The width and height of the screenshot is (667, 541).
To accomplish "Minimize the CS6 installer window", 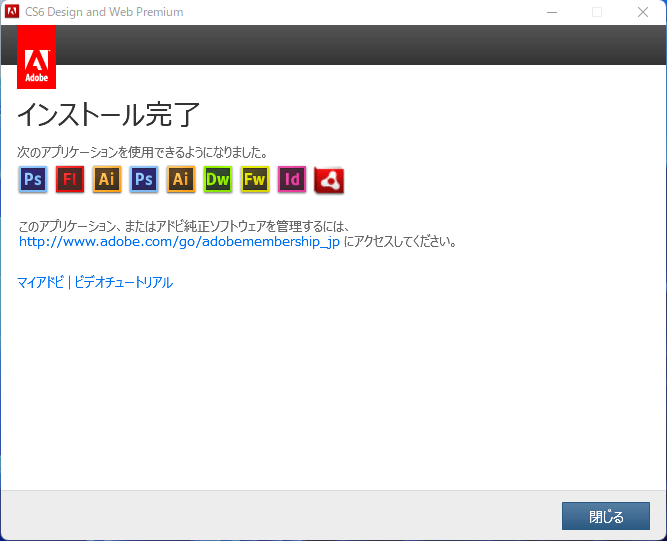I will tap(552, 12).
